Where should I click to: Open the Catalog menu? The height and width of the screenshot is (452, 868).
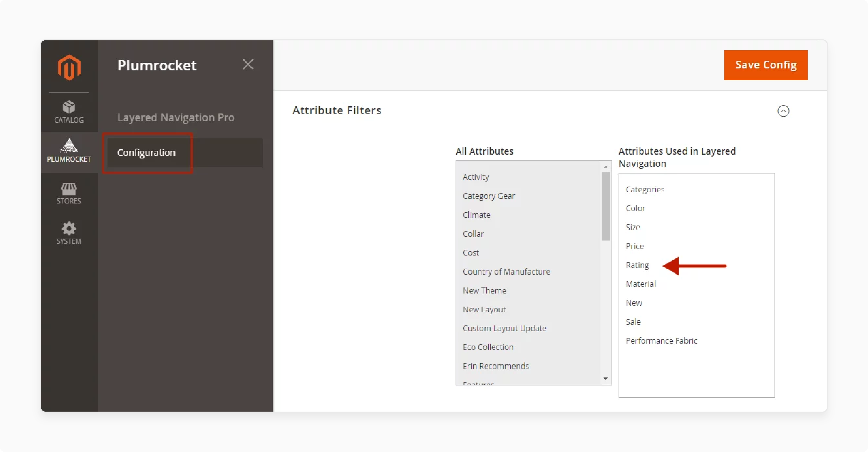coord(69,112)
